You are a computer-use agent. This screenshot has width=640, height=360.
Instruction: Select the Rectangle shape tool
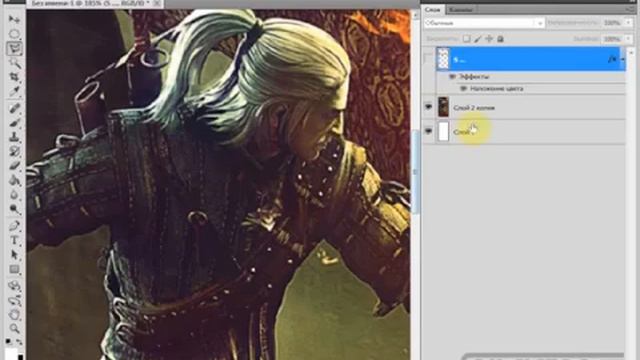point(14,269)
